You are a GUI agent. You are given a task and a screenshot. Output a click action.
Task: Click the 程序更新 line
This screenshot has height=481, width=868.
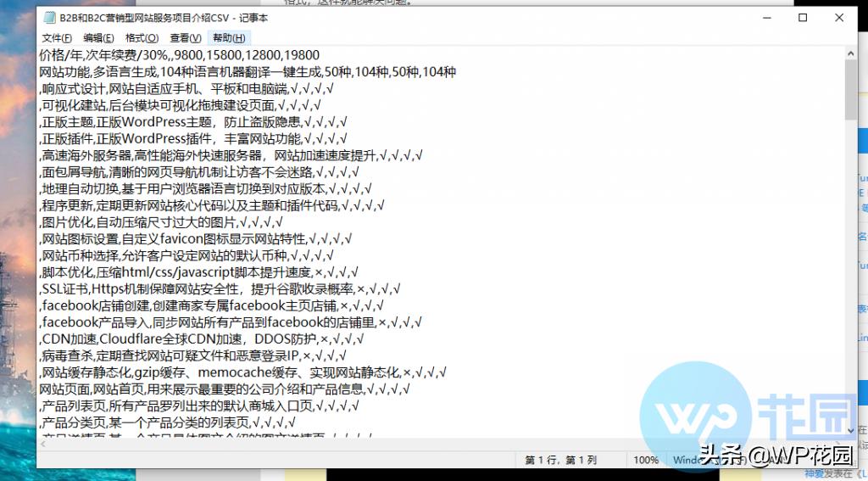[212, 205]
